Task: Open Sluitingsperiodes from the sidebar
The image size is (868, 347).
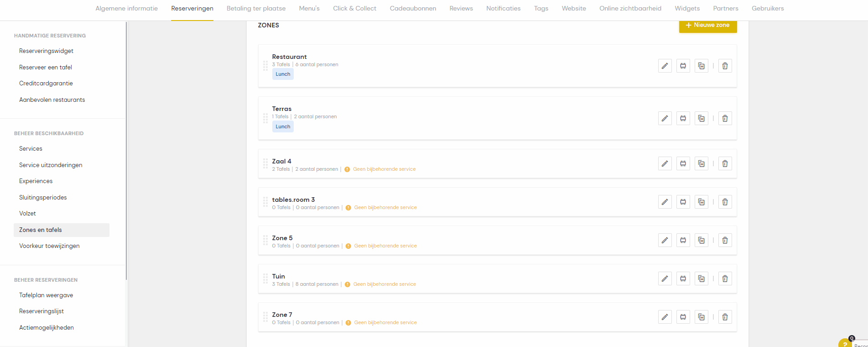Action: click(x=43, y=197)
